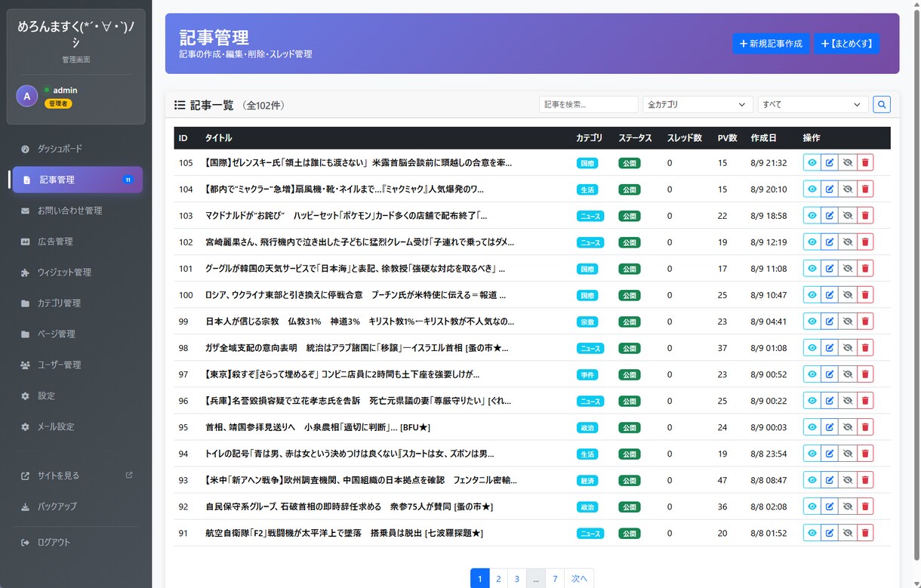921x588 pixels.
Task: View article 103 with its eye icon
Action: [x=812, y=215]
